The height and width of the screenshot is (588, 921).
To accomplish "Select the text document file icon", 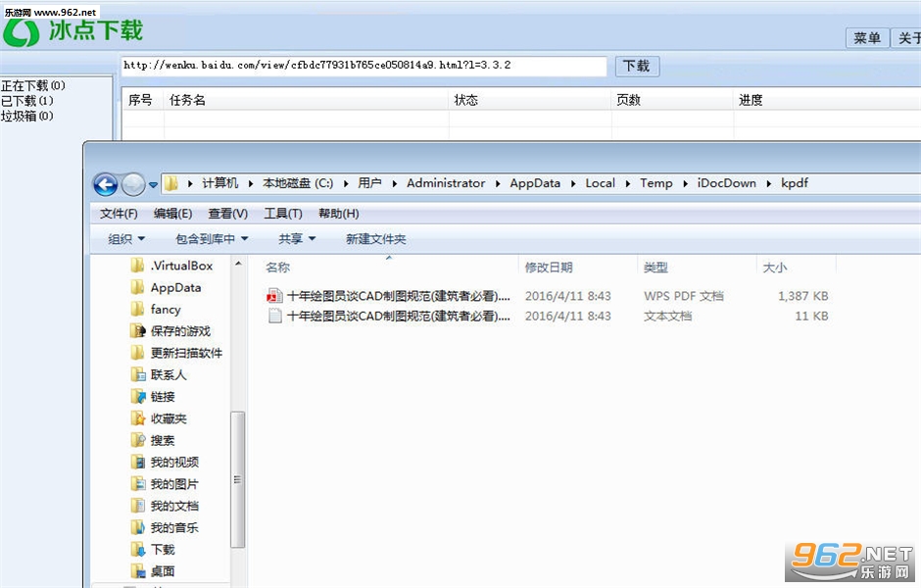I will click(x=274, y=316).
